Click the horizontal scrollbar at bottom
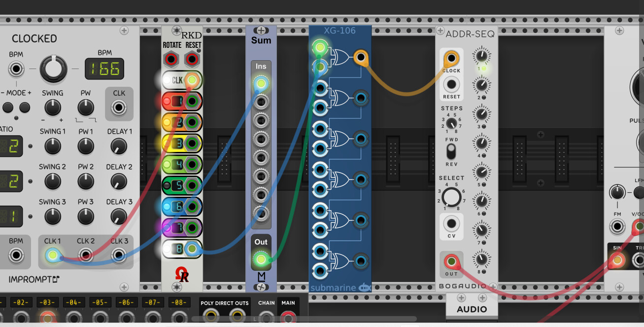This screenshot has height=327, width=644. coord(304,319)
